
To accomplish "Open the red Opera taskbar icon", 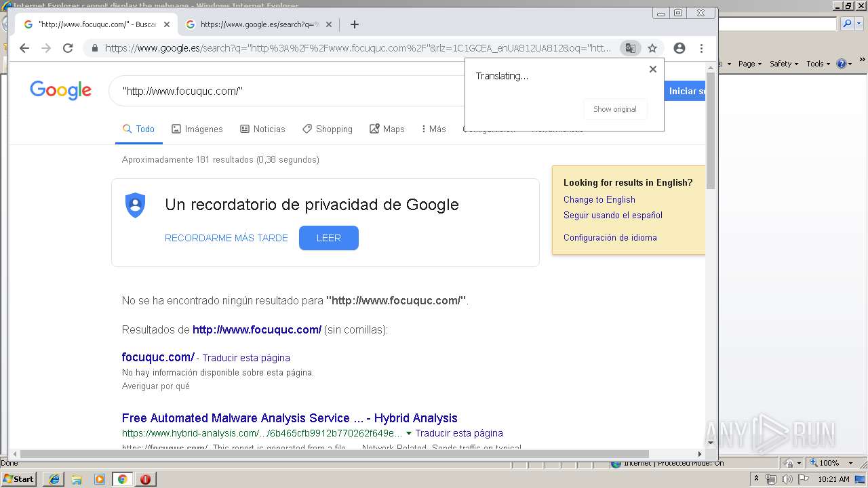I will 145,479.
